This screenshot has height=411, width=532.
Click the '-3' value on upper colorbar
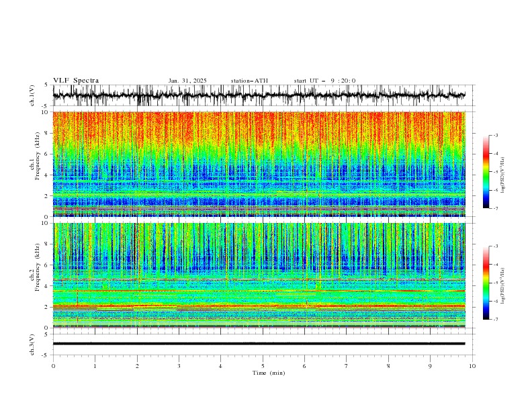(496, 135)
